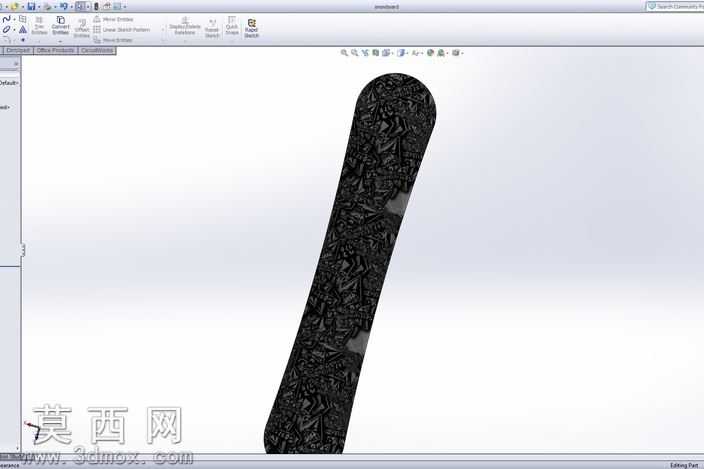Click the Open folder icon
The width and height of the screenshot is (704, 469).
pyautogui.click(x=15, y=6)
